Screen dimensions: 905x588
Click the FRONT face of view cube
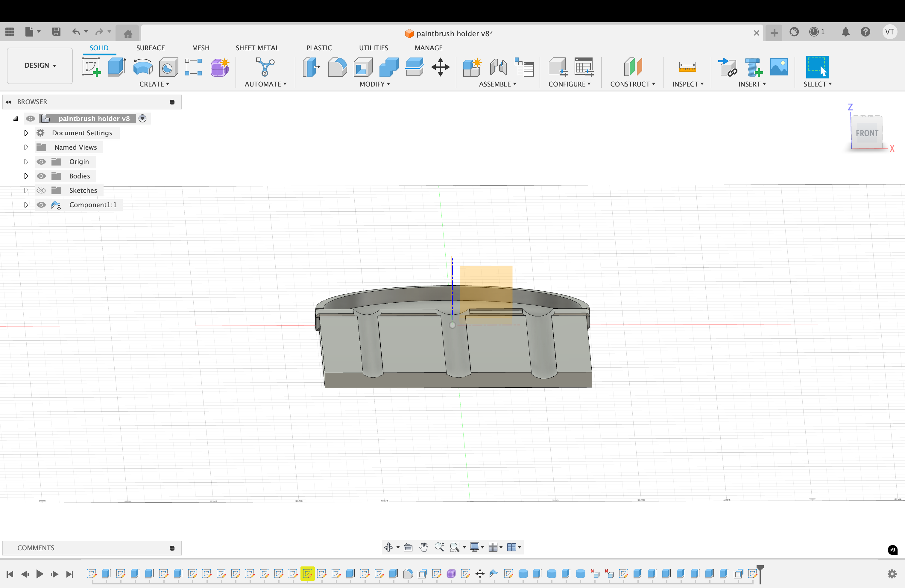[x=867, y=133]
